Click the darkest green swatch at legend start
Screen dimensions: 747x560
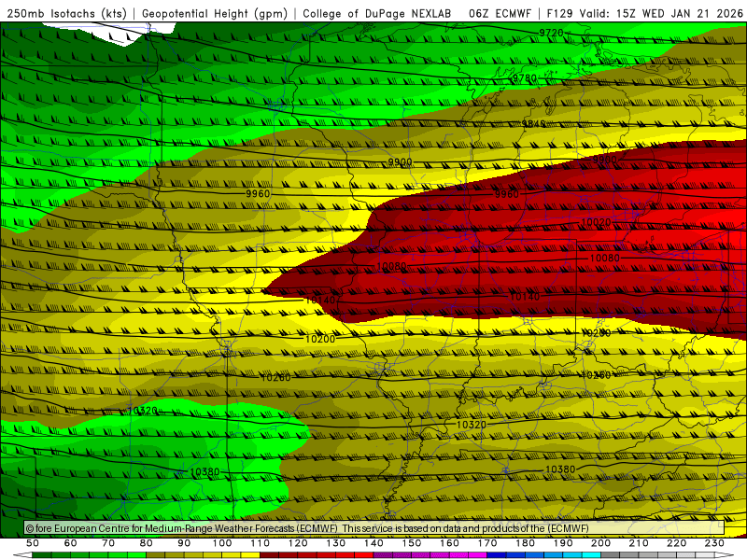click(42, 555)
